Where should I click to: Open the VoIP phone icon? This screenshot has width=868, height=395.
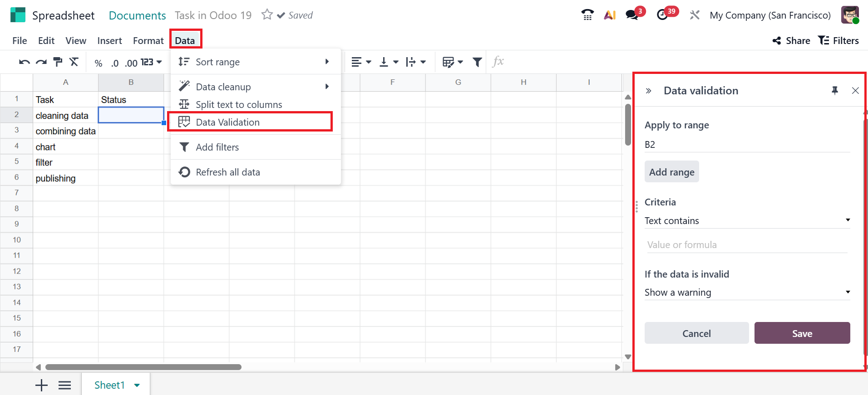tap(587, 15)
